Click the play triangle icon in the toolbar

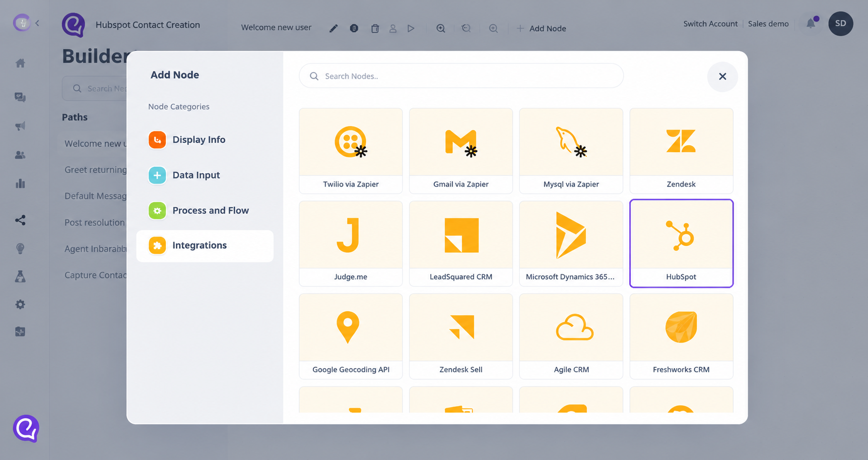click(x=411, y=28)
